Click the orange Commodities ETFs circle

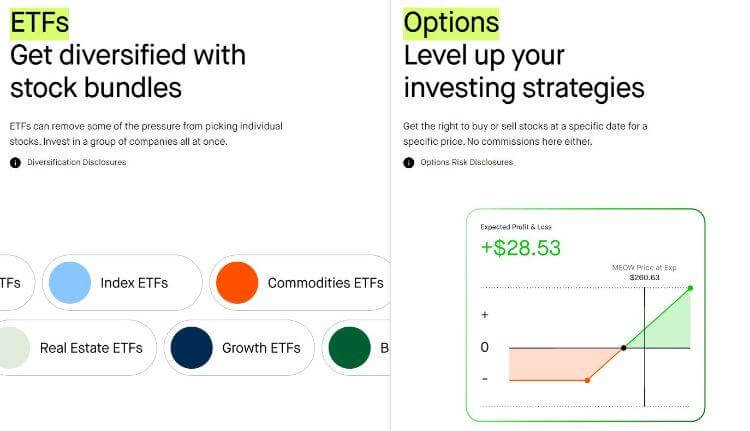point(237,283)
